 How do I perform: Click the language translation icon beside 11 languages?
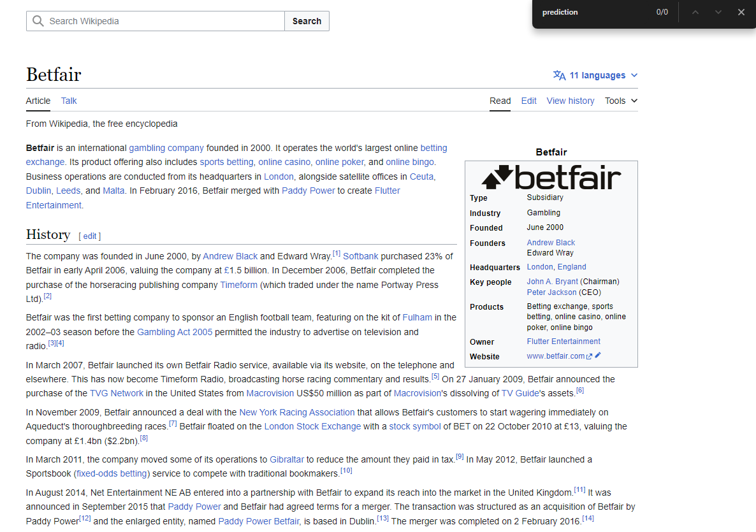tap(559, 75)
